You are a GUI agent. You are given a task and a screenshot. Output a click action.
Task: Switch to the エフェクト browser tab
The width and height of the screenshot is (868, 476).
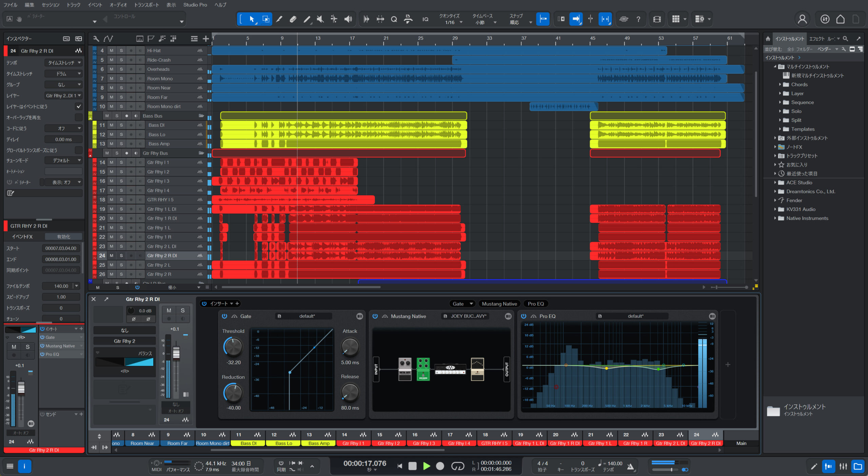[816, 39]
